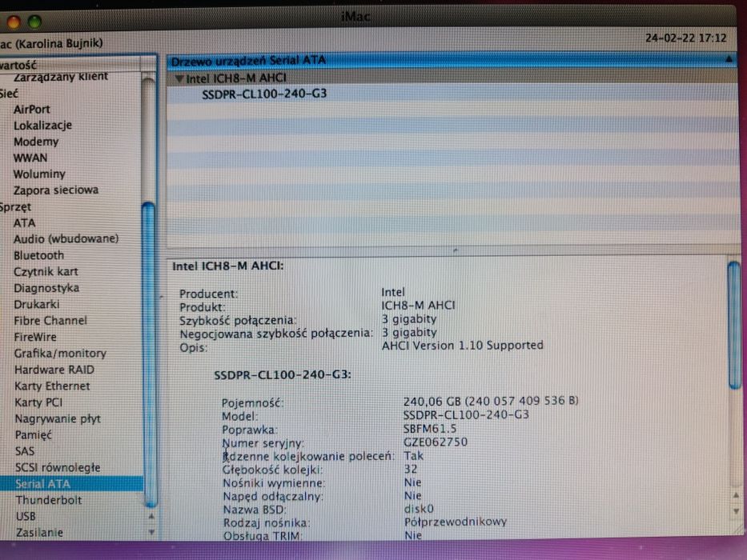Click the capacity value 240,06 GB
Viewport: 747px width, 560px height.
click(432, 402)
